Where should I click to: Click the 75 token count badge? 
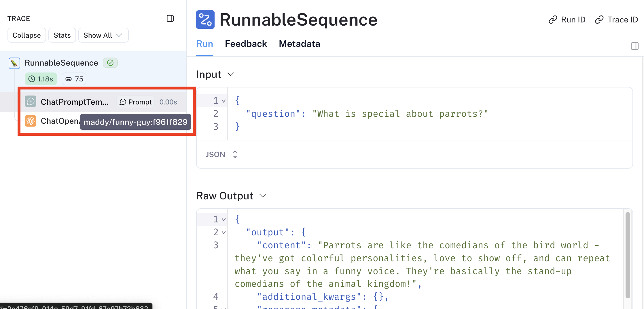click(74, 79)
